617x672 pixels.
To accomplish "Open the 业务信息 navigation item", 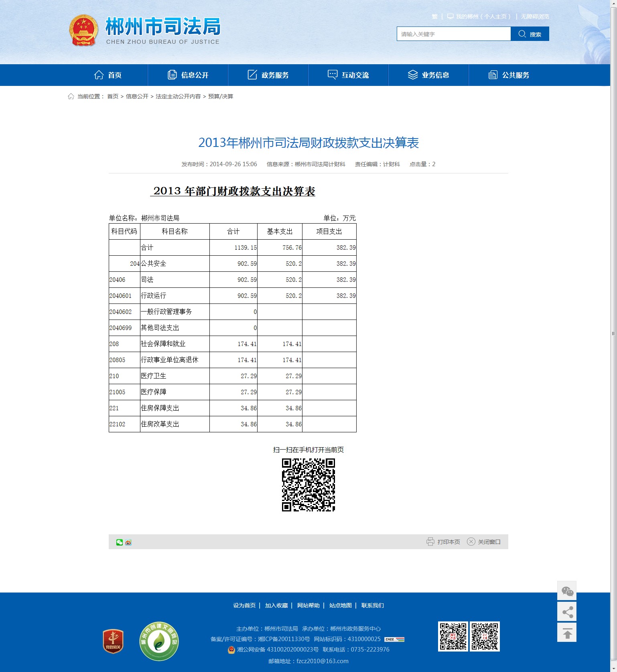I will (x=429, y=75).
